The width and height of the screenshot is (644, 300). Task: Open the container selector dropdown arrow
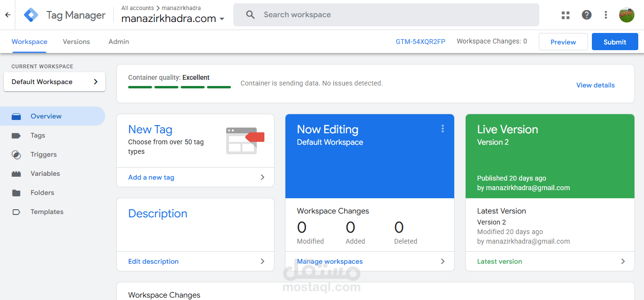pos(222,19)
